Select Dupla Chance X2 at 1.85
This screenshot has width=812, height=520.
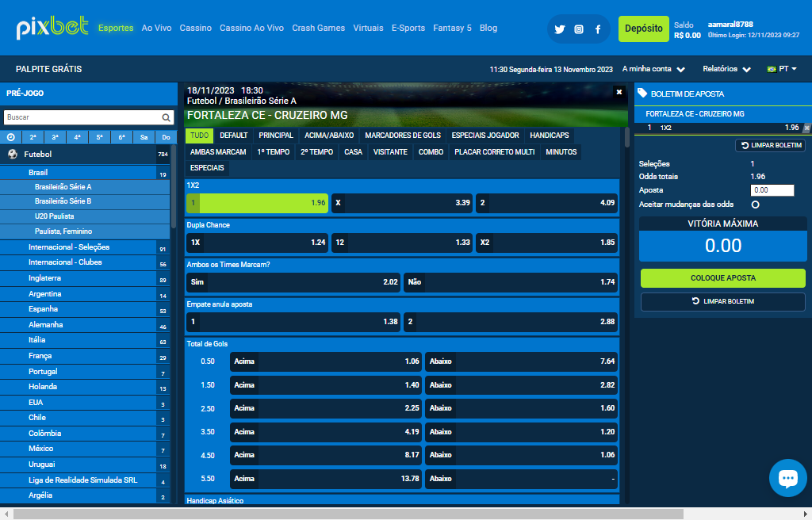pos(547,243)
